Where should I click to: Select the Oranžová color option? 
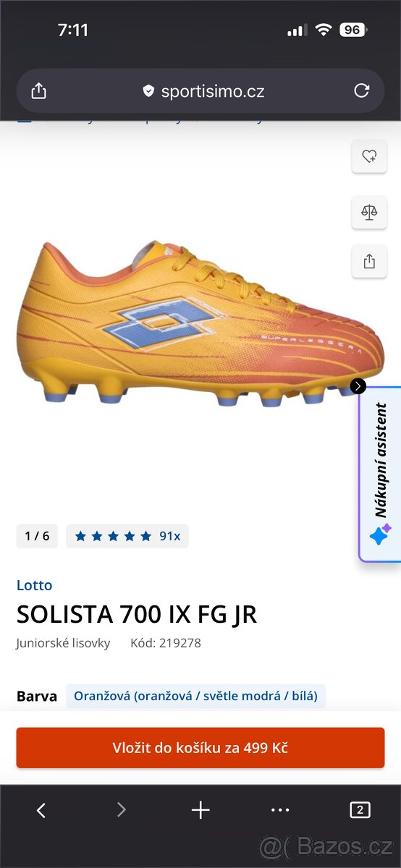tap(195, 696)
